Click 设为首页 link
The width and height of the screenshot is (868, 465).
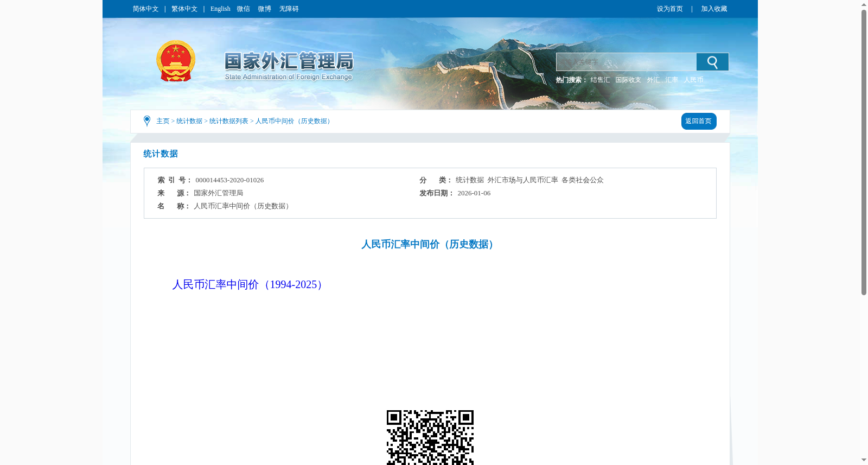(x=669, y=9)
